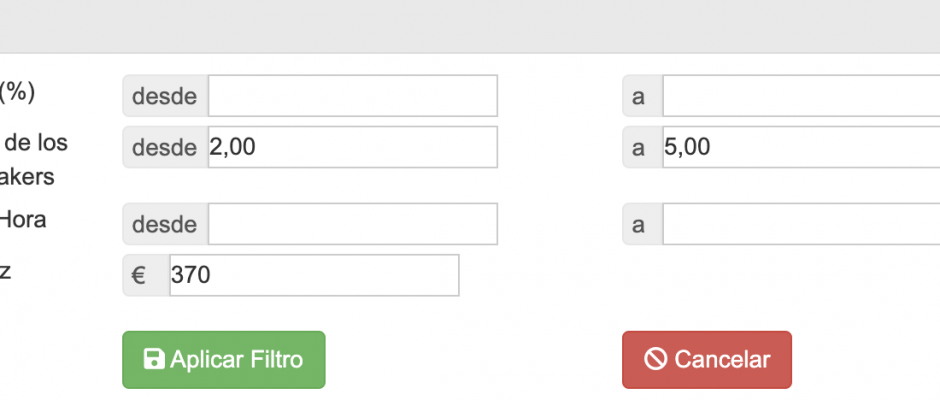
Task: Focus the empty 'a' field in the Hora row
Action: [x=801, y=224]
